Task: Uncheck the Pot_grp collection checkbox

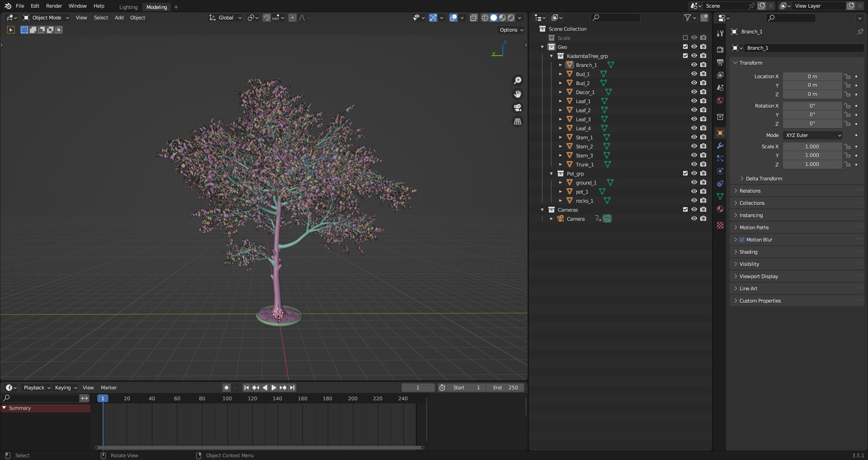Action: pyautogui.click(x=685, y=174)
